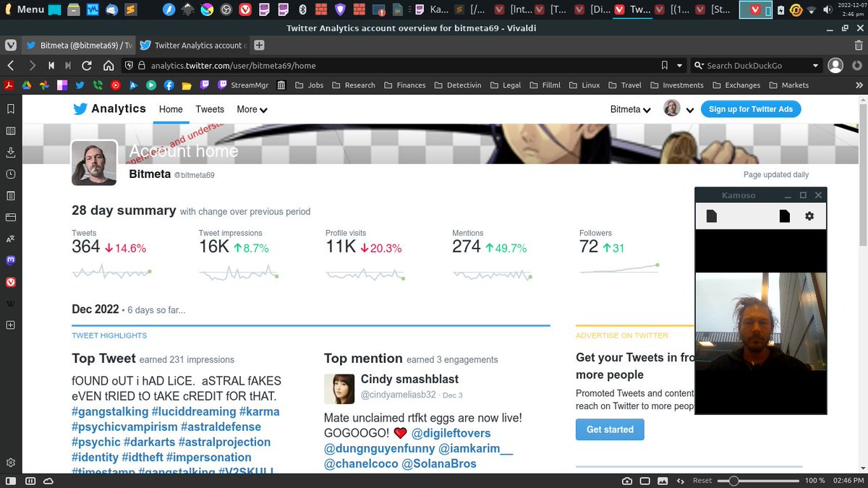The width and height of the screenshot is (868, 488).
Task: Show more bookmarks with the double chevron
Action: click(859, 85)
